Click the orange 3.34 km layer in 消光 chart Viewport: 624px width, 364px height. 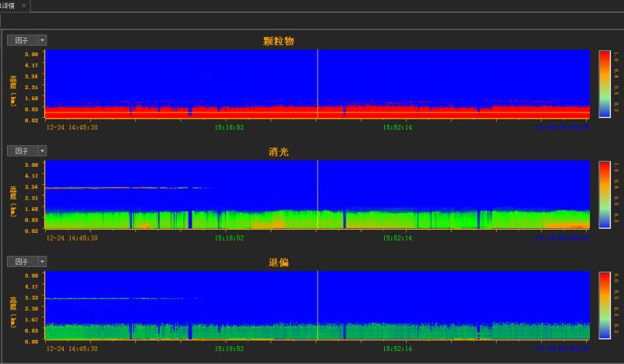coord(116,188)
